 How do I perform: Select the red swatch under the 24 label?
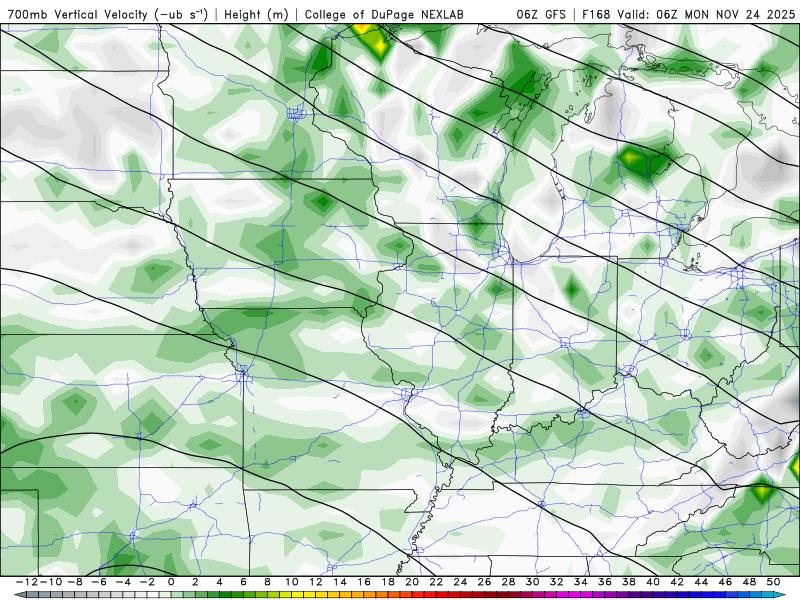(466, 594)
